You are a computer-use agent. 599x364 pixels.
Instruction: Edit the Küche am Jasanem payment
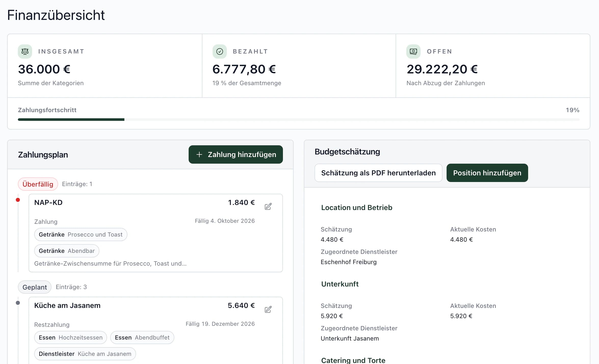[268, 309]
